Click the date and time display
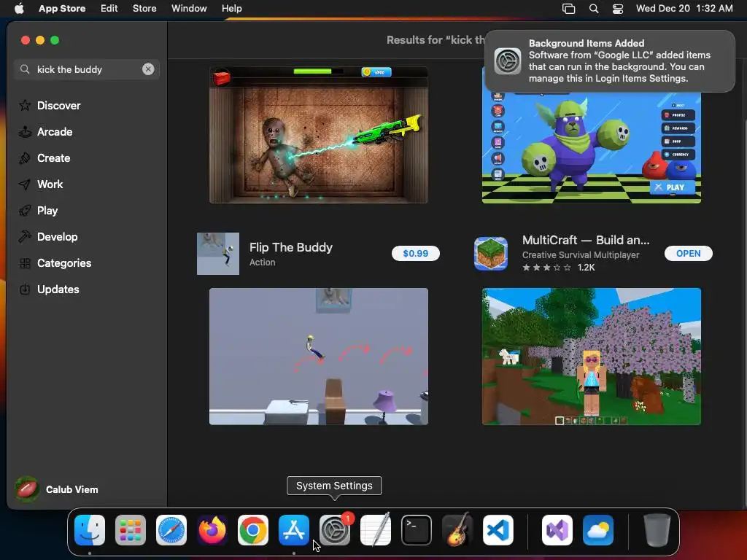This screenshot has height=560, width=747. click(x=684, y=8)
